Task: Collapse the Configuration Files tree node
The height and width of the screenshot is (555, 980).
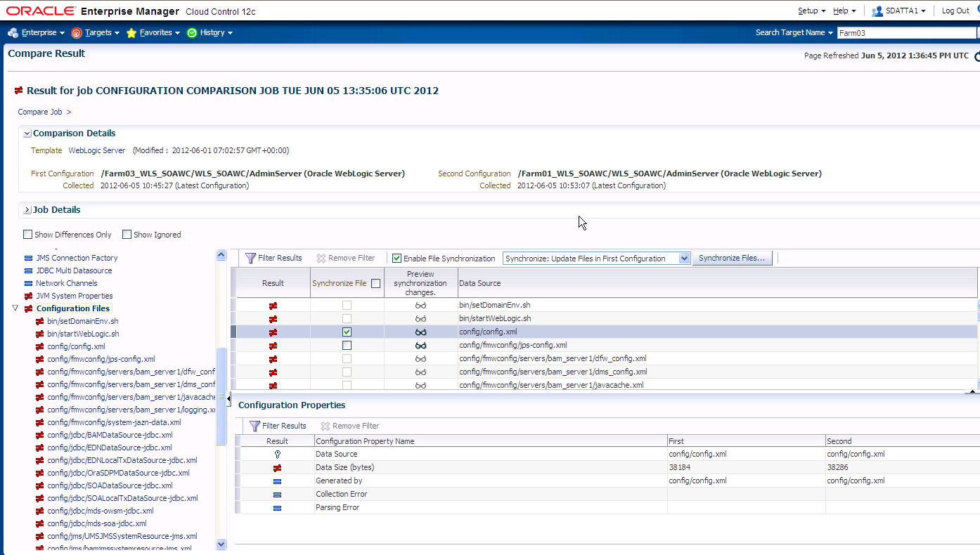Action: [15, 308]
